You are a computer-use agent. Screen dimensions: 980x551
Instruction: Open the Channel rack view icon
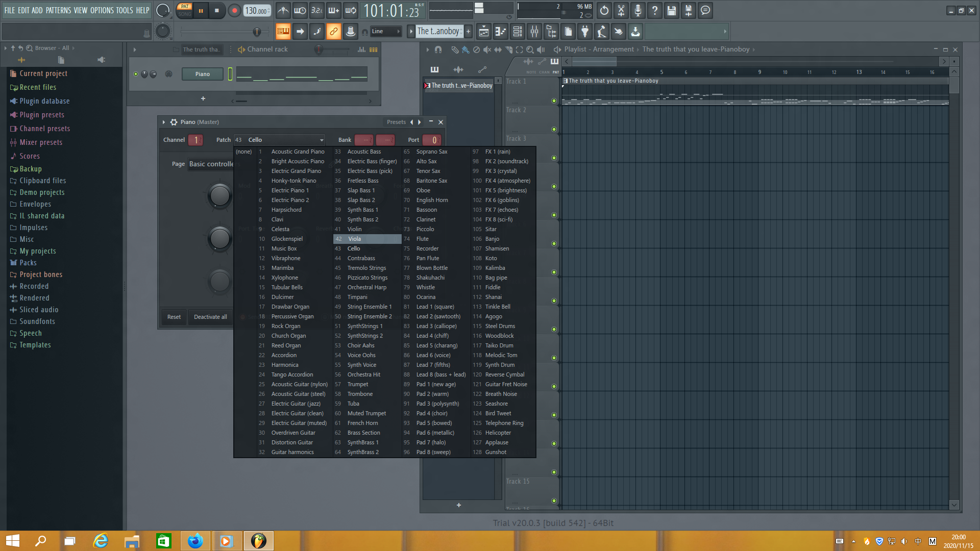[517, 32]
